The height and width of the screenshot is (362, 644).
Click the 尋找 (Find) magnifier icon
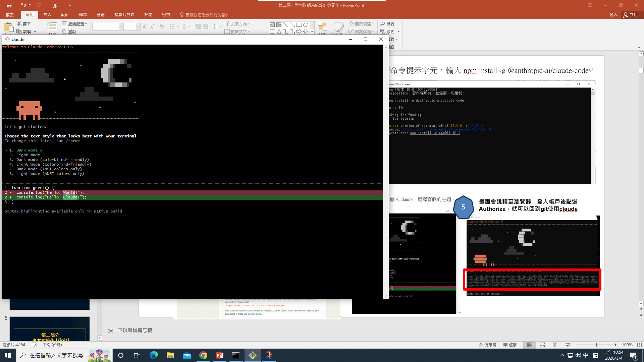[383, 24]
